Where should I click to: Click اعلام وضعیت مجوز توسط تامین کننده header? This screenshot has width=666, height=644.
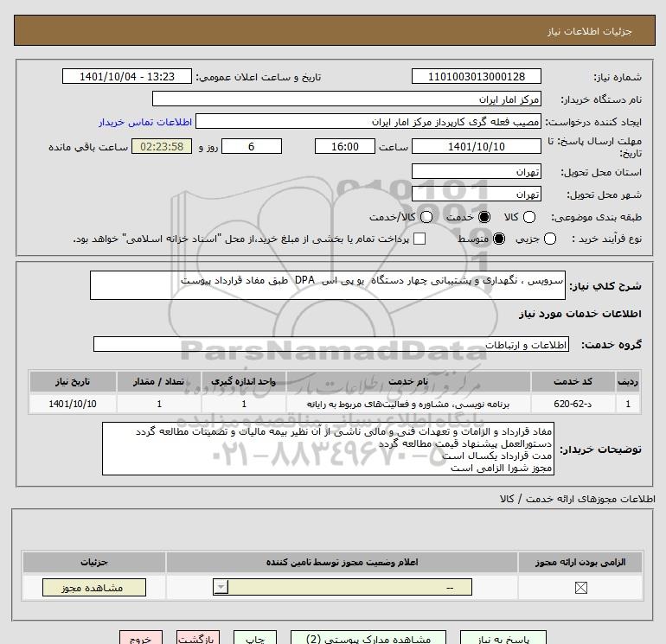point(342,562)
